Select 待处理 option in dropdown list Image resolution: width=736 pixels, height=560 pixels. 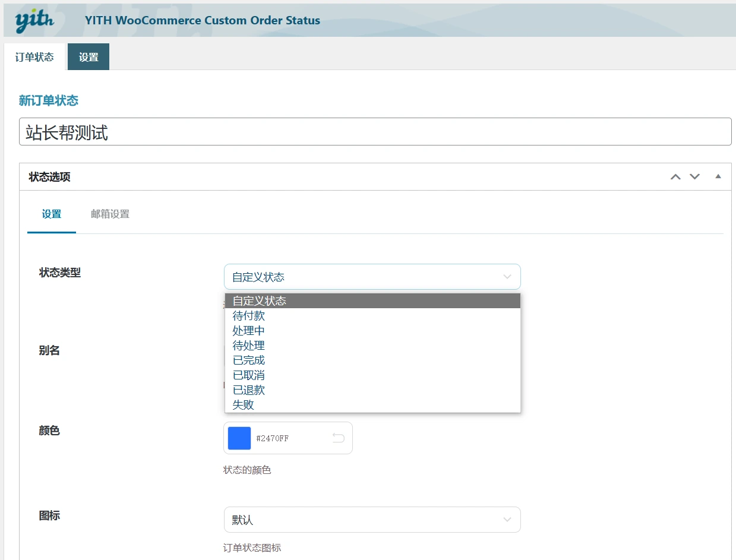(249, 346)
